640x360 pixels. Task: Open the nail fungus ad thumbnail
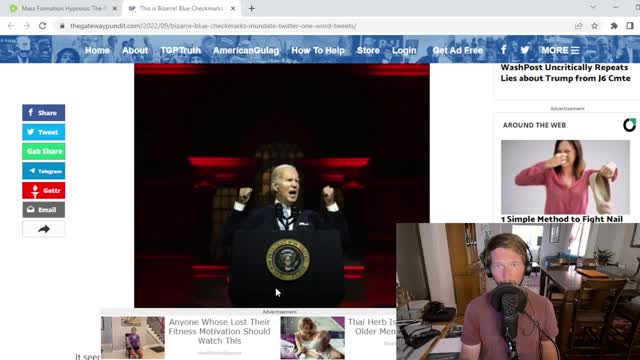(x=565, y=177)
